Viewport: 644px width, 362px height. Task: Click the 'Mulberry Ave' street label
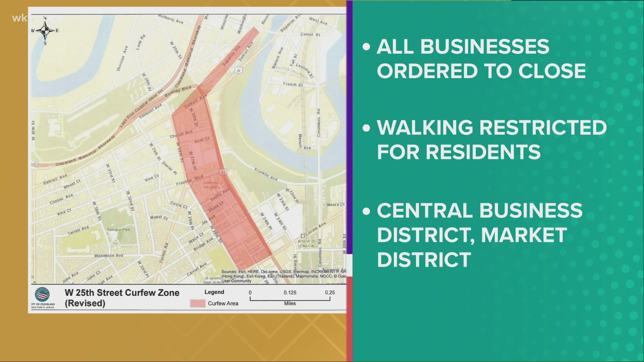coord(170,19)
